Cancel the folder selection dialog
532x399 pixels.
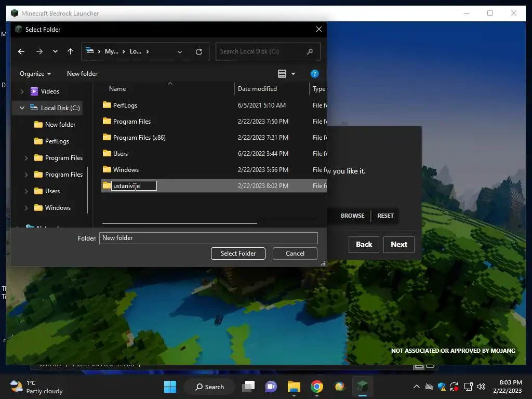pos(295,254)
